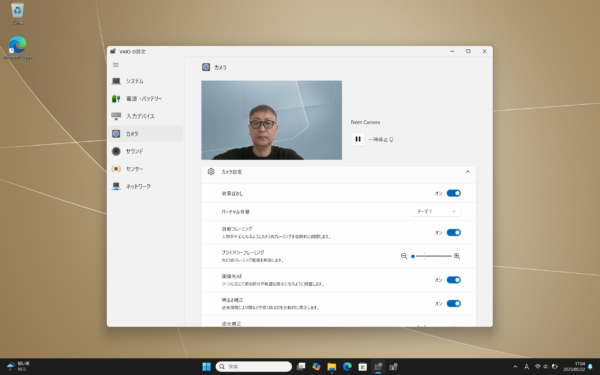The width and height of the screenshot is (600, 375).
Task: Toggle the 顔優先AE face priority switch
Action: 453,280
